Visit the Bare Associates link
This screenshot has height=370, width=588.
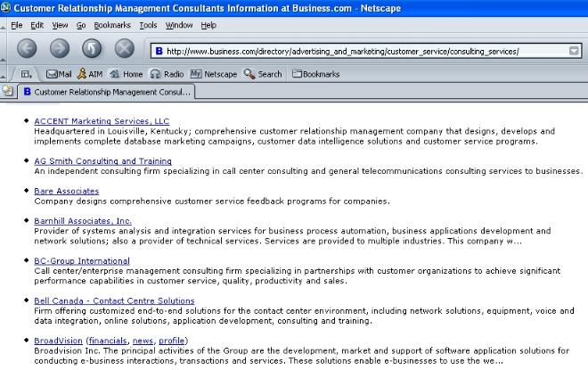(67, 191)
